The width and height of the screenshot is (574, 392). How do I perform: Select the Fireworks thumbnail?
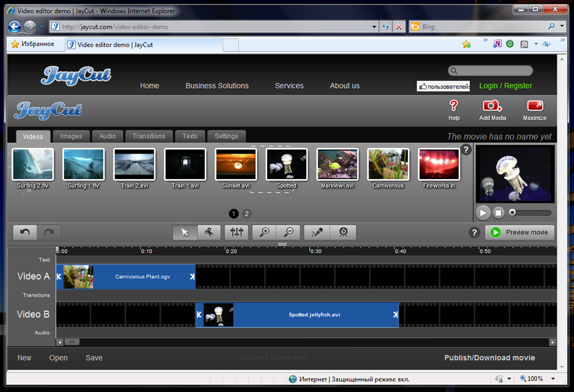[439, 165]
